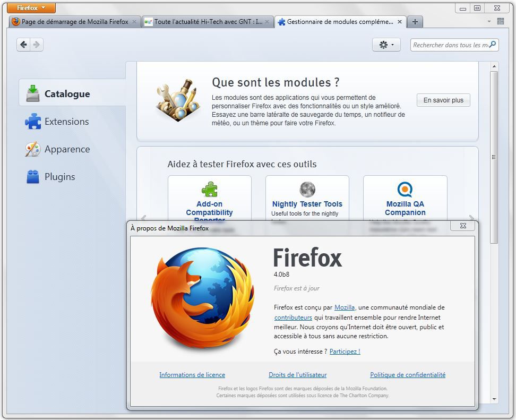Open the orange Firefox menu button
Viewport: 516px width, 420px height.
tap(31, 7)
